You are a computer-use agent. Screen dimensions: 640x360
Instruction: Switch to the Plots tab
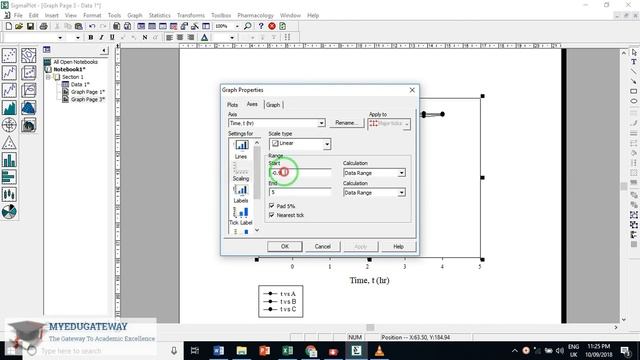click(232, 105)
